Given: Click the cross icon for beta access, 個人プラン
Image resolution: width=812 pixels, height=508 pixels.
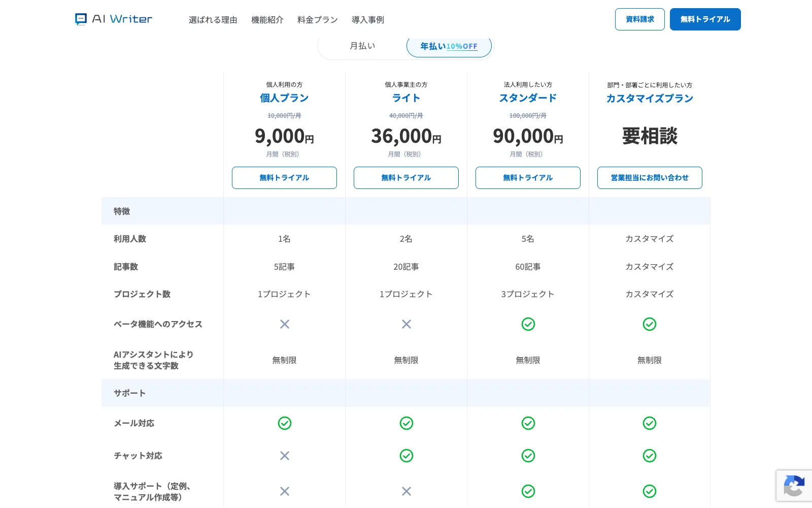Looking at the screenshot, I should tap(285, 324).
